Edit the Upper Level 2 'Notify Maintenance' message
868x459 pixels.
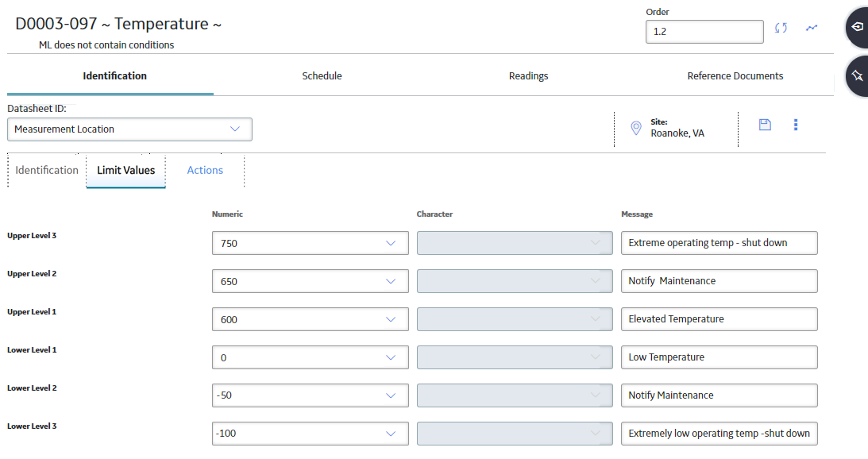719,281
